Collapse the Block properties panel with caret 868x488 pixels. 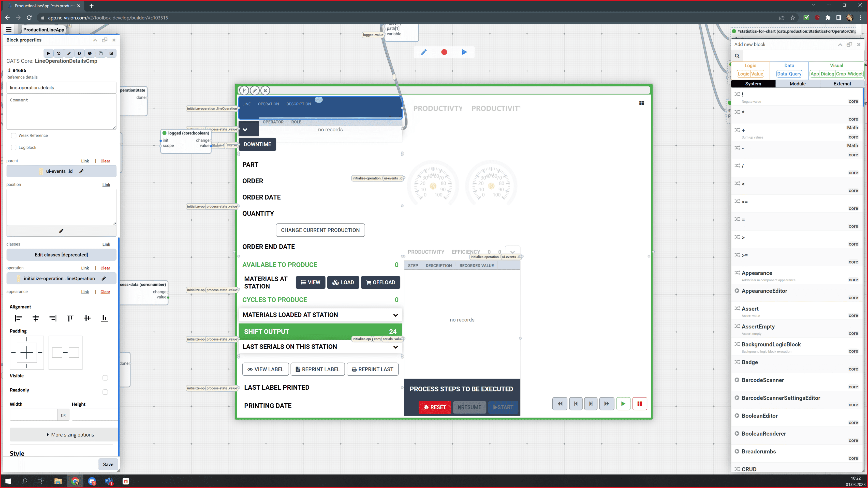pos(95,40)
